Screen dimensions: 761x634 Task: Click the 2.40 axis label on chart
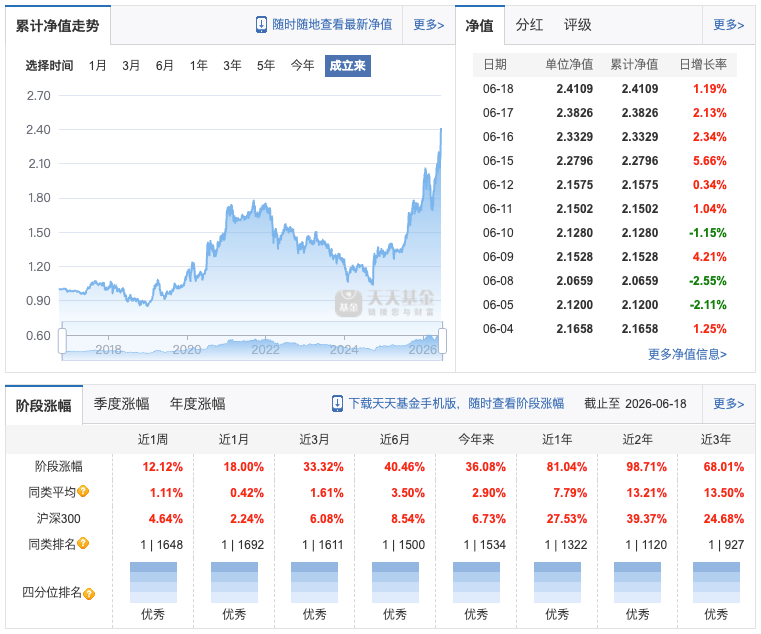coord(38,130)
